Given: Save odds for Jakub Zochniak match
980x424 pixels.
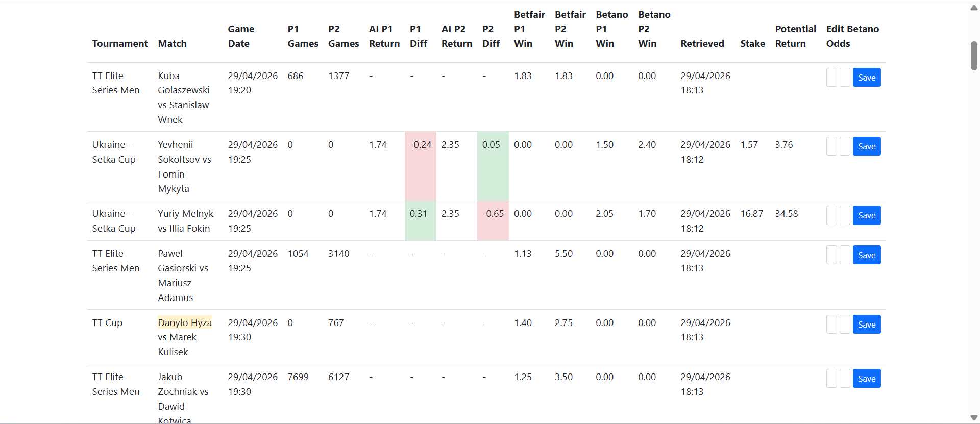Looking at the screenshot, I should click(867, 379).
